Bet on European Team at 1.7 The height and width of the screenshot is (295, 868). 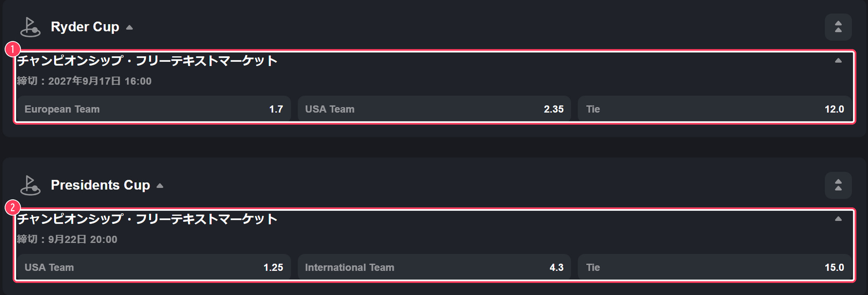pos(154,109)
